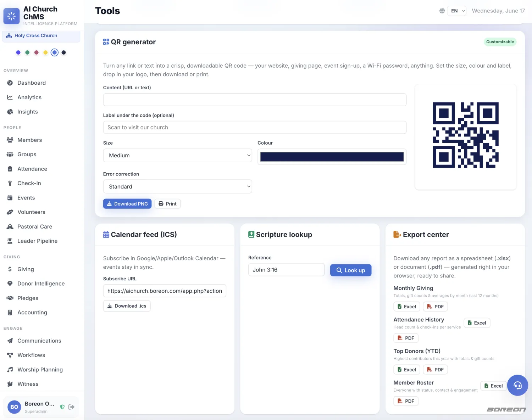Export Attendance History as PDF
The image size is (532, 420).
pos(406,338)
